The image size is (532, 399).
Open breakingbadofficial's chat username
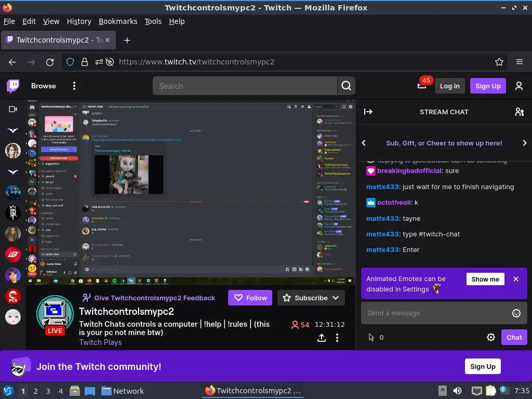[x=409, y=170]
